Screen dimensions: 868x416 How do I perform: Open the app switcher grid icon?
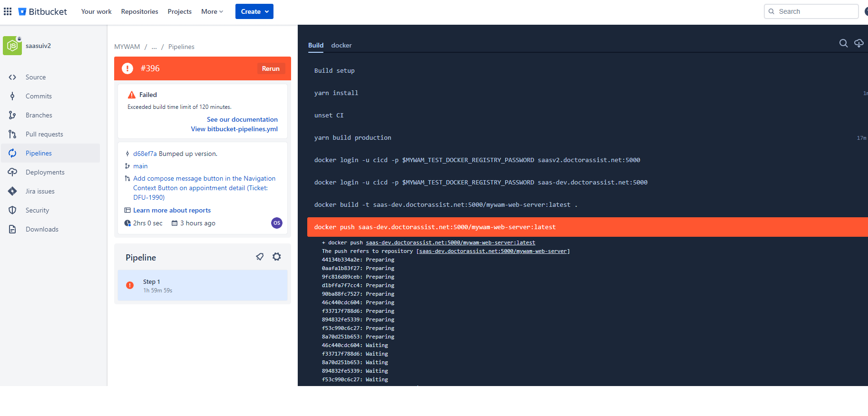(x=8, y=11)
